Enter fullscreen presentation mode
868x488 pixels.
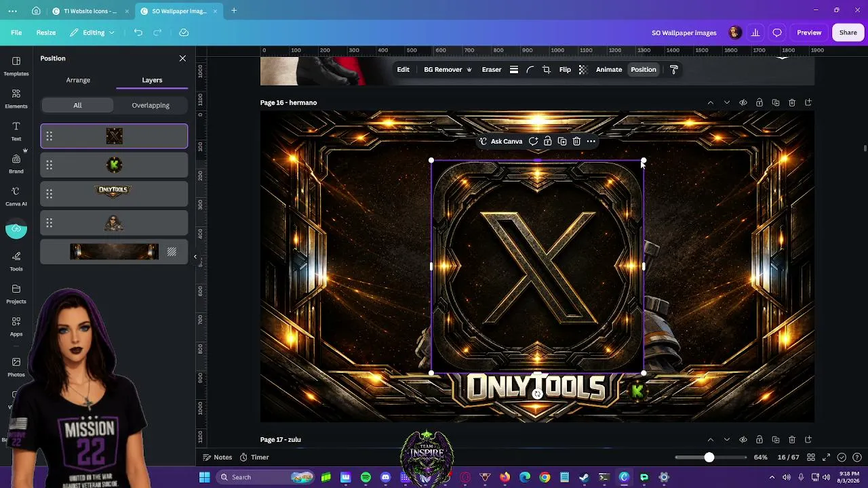(826, 457)
